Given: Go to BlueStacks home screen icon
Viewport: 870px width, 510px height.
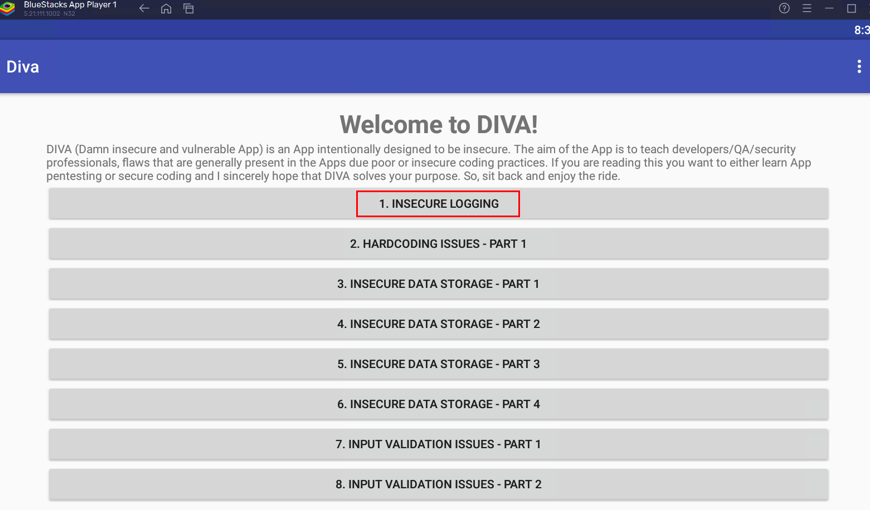Looking at the screenshot, I should click(x=166, y=8).
